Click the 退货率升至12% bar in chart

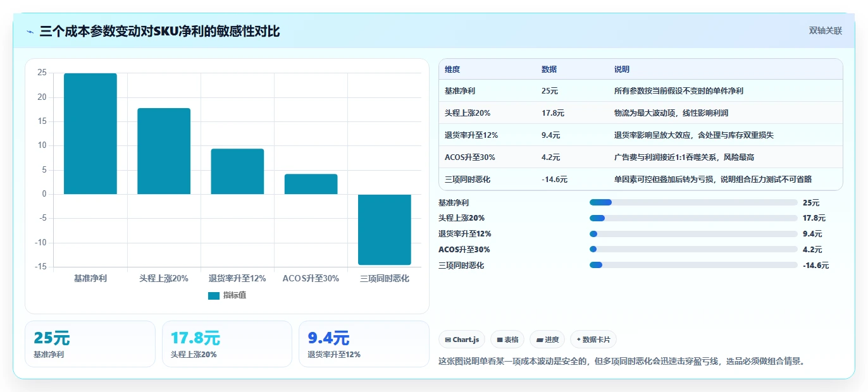pyautogui.click(x=237, y=171)
